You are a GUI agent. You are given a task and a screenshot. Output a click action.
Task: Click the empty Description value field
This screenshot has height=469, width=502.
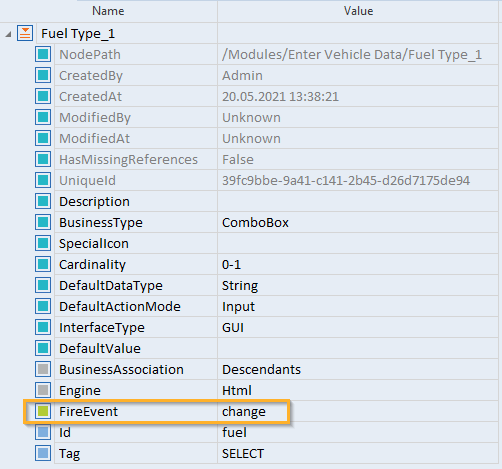click(x=358, y=201)
